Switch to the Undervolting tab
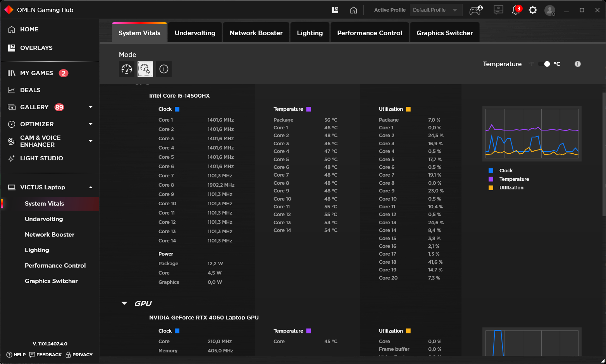The width and height of the screenshot is (606, 364). pyautogui.click(x=195, y=33)
